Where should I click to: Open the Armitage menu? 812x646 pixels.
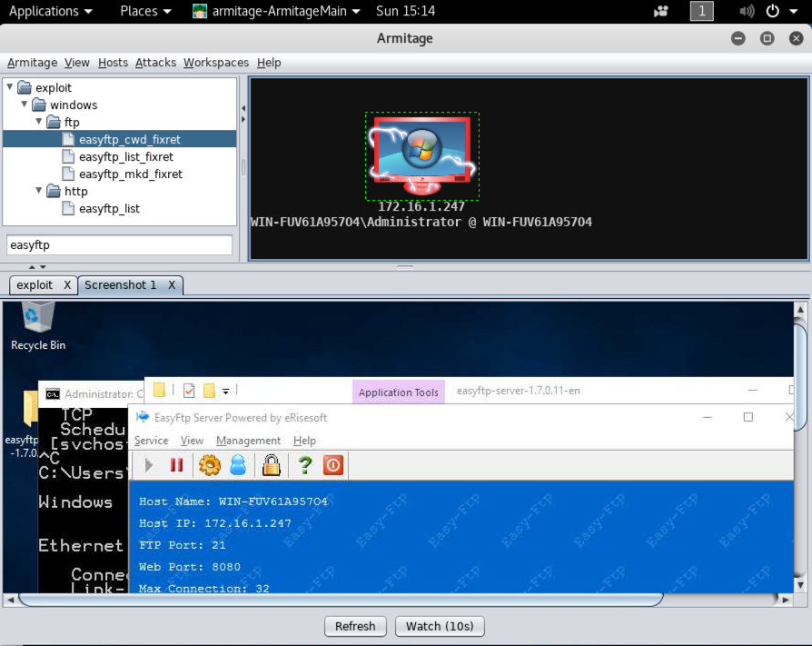click(x=32, y=63)
